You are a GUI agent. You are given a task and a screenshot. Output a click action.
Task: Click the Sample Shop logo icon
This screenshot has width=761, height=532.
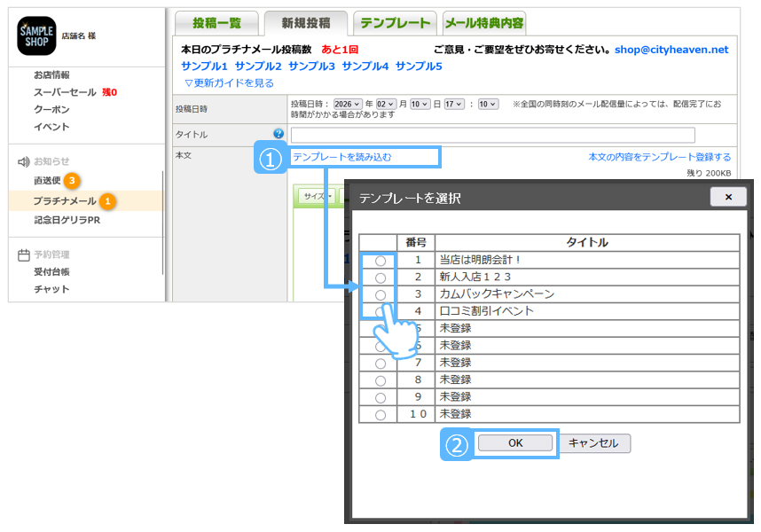(36, 35)
